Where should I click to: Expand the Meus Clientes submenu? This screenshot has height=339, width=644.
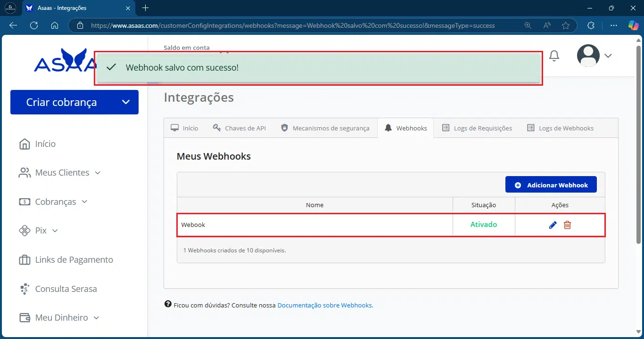[x=98, y=173]
